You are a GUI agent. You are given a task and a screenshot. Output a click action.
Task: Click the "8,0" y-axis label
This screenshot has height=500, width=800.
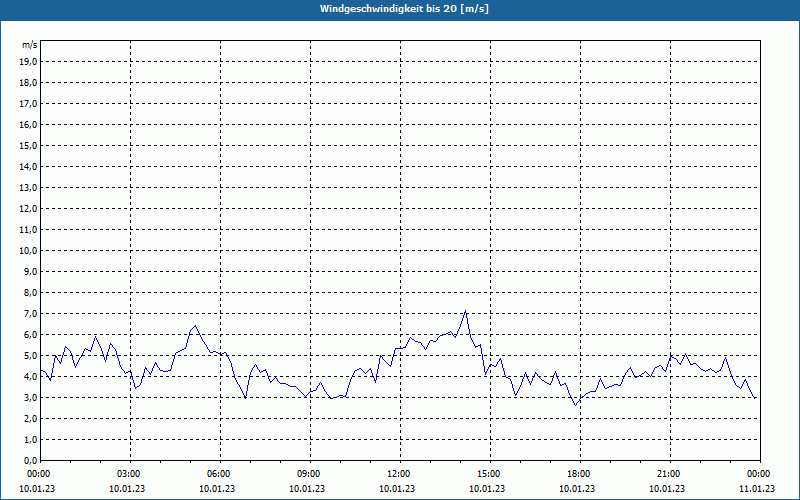tap(30, 293)
